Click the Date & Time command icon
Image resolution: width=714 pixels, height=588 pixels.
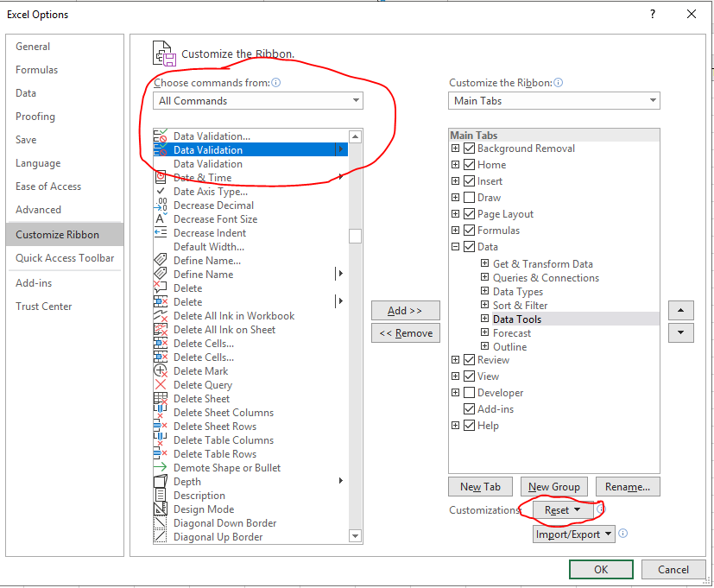click(161, 177)
